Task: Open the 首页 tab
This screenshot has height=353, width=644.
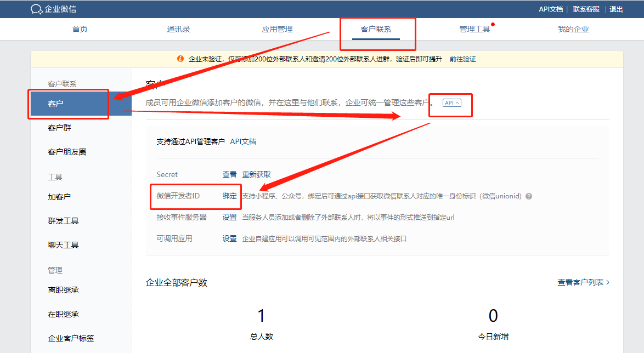Action: 80,29
